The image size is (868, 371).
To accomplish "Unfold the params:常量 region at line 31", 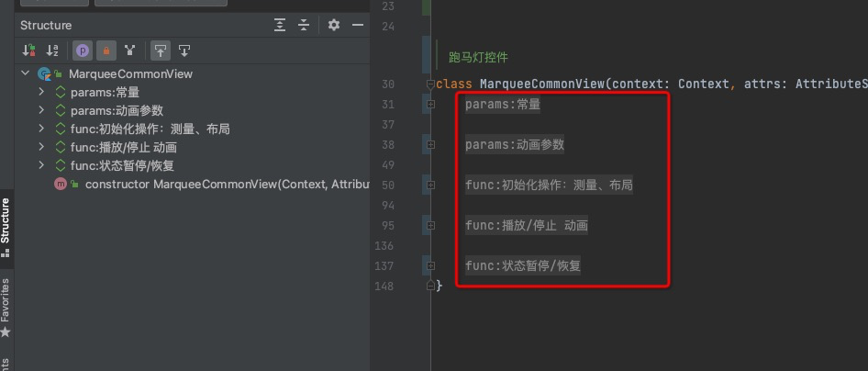I will pos(430,104).
